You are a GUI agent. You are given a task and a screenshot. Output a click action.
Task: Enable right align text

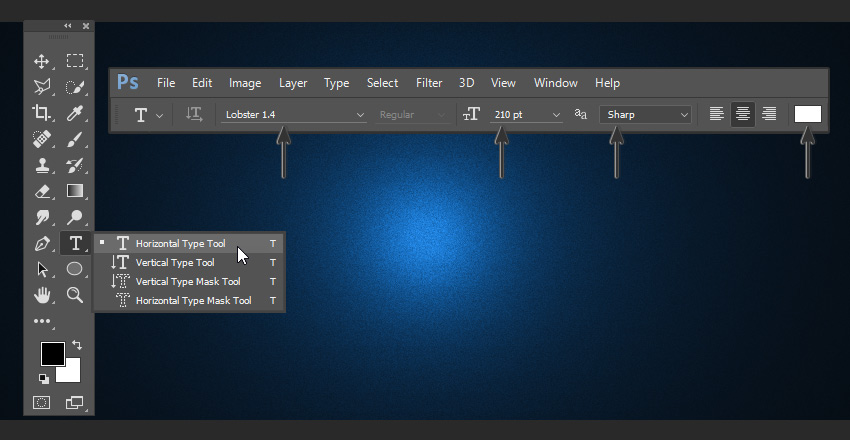pyautogui.click(x=769, y=114)
